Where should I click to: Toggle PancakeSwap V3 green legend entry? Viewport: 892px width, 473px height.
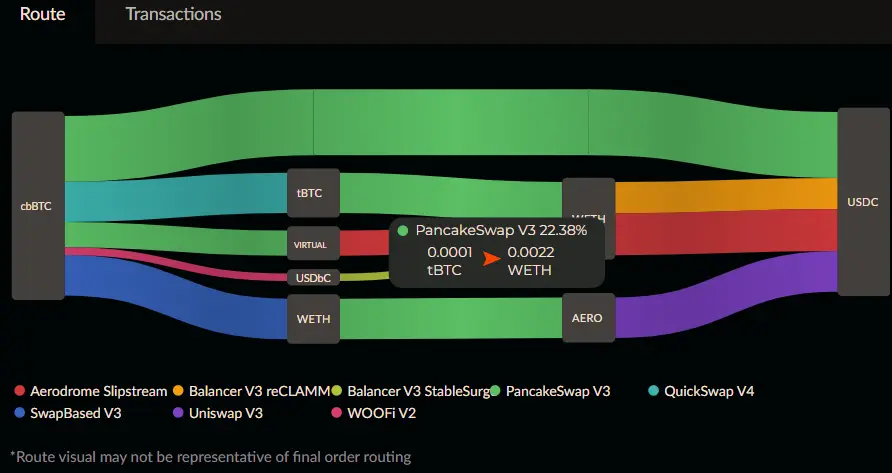tap(550, 391)
